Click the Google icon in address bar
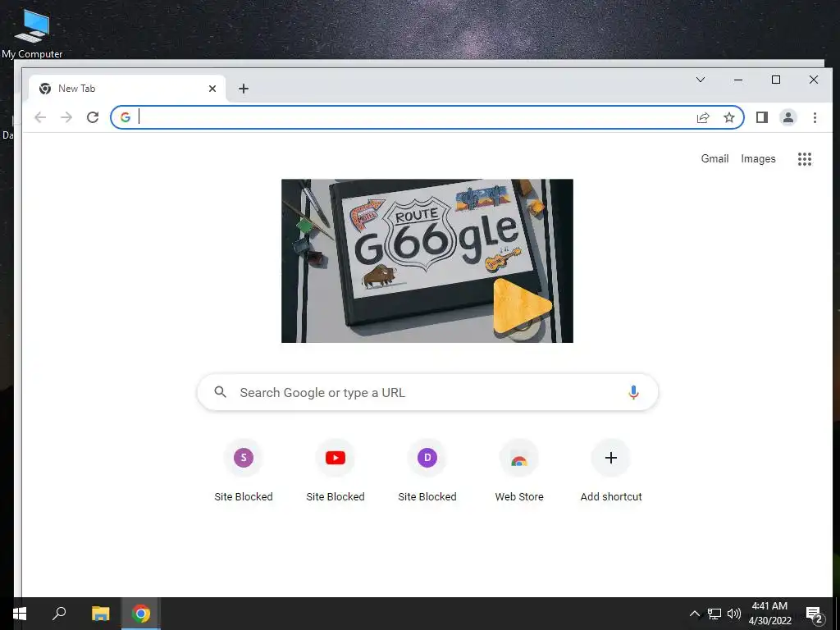This screenshot has height=630, width=840. point(126,117)
